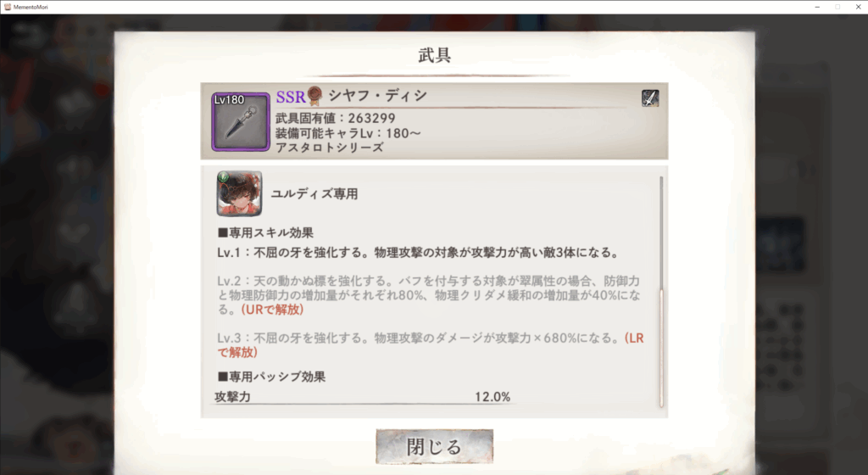Click the ■専用スキル効果 section header
Image resolution: width=868 pixels, height=475 pixels.
pos(265,232)
